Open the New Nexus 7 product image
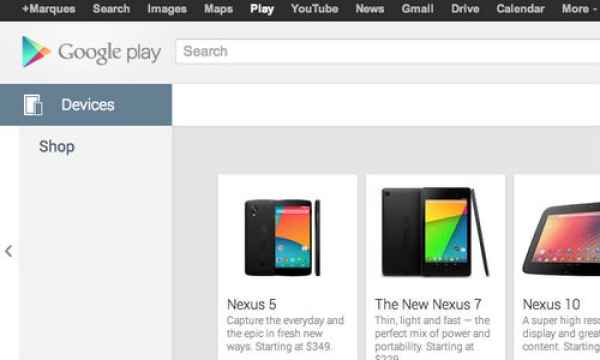Screen dimensions: 600x360 click(x=435, y=232)
